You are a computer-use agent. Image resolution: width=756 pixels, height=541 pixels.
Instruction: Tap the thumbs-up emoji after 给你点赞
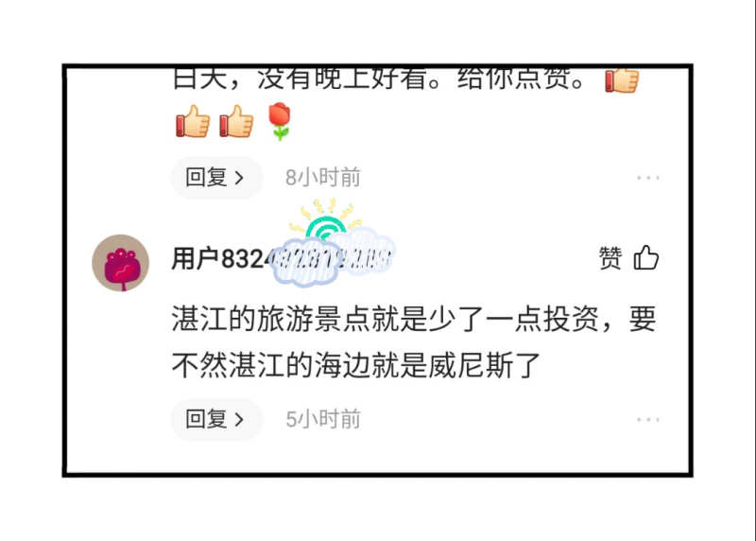[x=622, y=79]
